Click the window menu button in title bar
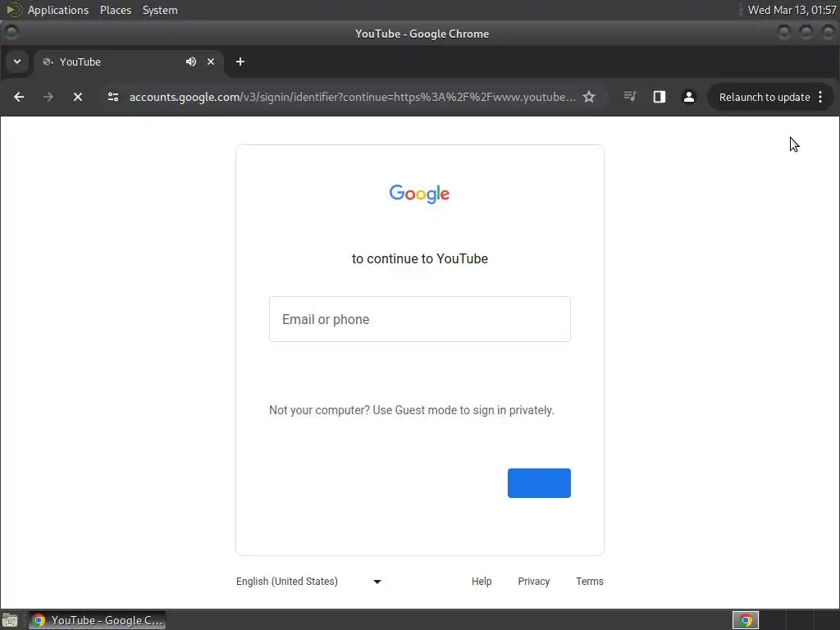This screenshot has width=840, height=630. tap(11, 33)
